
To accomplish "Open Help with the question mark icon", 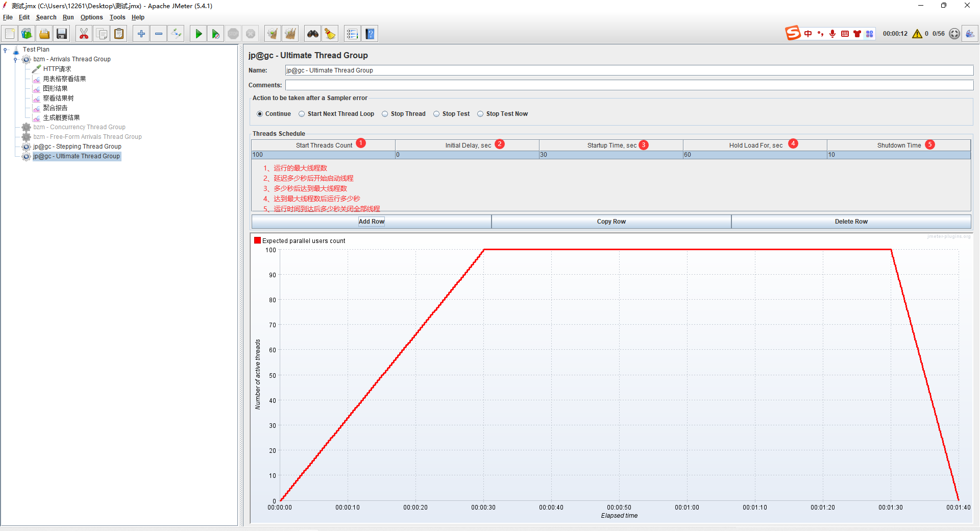I will click(370, 34).
